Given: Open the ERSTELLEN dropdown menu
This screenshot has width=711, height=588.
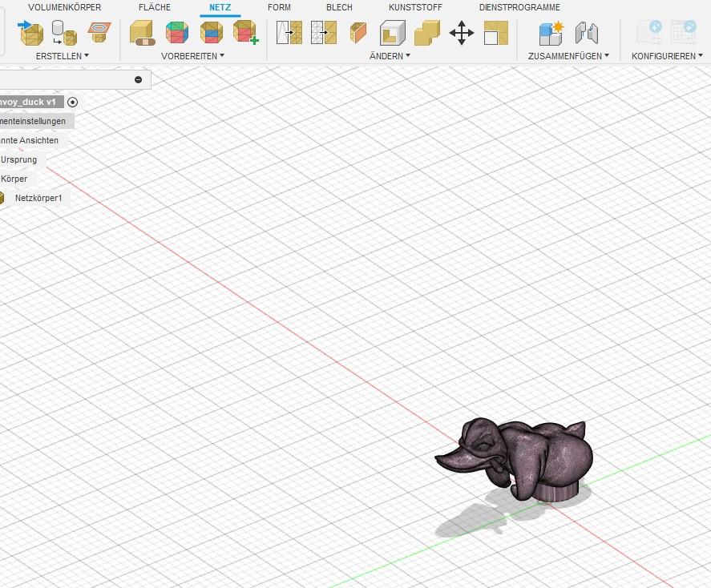Looking at the screenshot, I should [x=62, y=56].
